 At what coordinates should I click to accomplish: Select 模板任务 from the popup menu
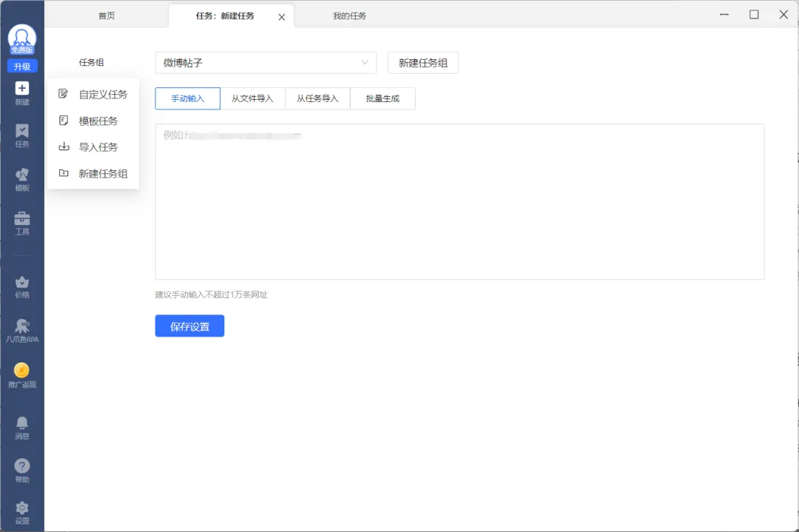[92, 121]
